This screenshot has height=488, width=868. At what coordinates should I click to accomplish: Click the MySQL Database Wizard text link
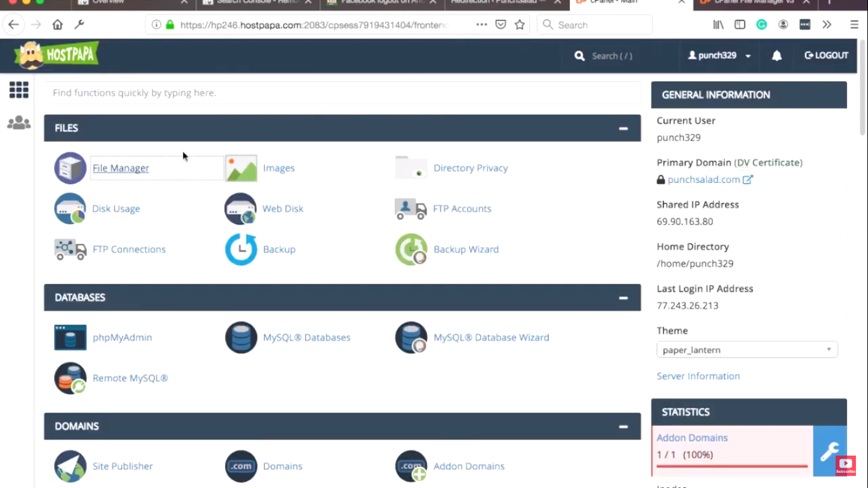(x=491, y=337)
